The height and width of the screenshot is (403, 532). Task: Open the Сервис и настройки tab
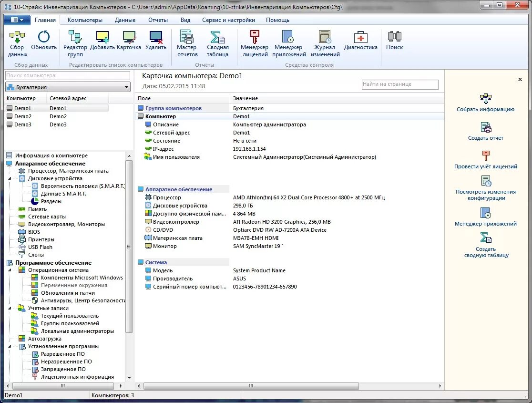(x=228, y=20)
